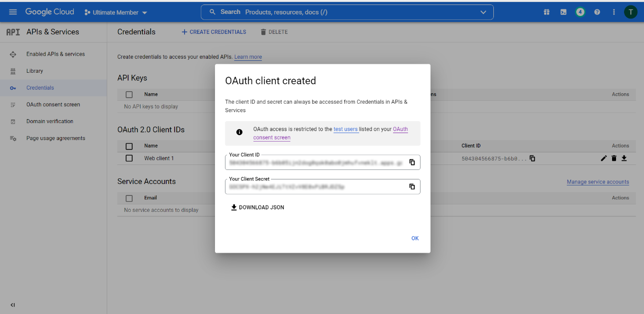Open Page usage agreements
This screenshot has width=644, height=314.
pyautogui.click(x=56, y=138)
